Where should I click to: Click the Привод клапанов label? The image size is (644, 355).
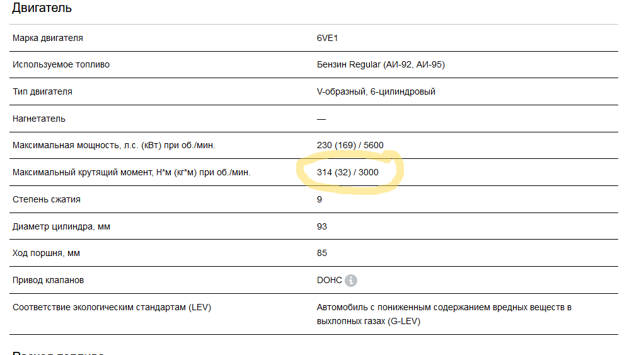pos(48,280)
